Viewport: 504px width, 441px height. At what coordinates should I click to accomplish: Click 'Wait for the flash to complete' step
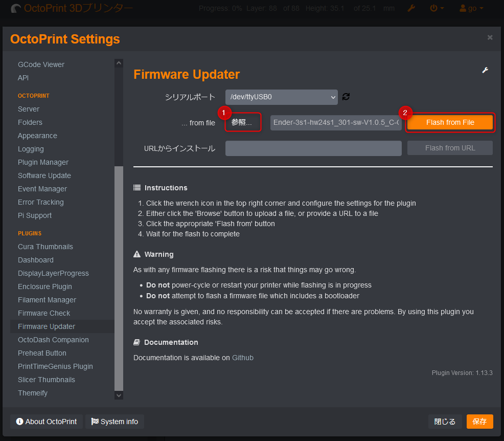(x=193, y=234)
